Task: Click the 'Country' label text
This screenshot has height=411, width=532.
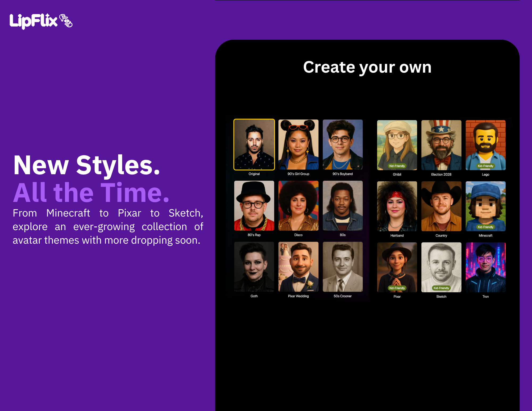Action: (x=441, y=236)
